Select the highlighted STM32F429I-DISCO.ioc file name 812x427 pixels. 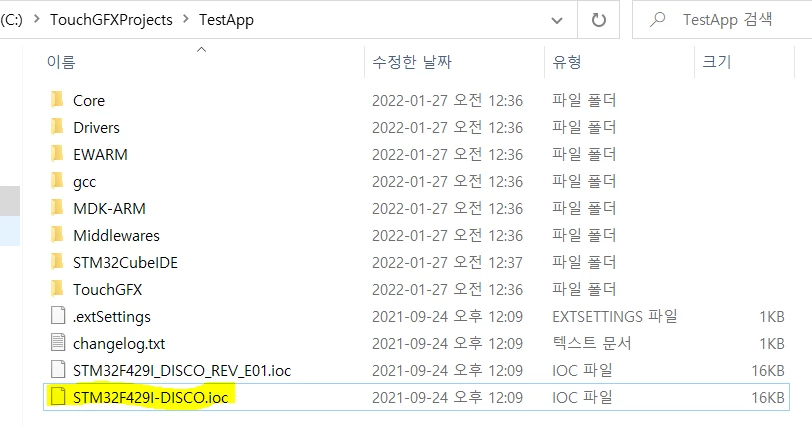point(151,397)
